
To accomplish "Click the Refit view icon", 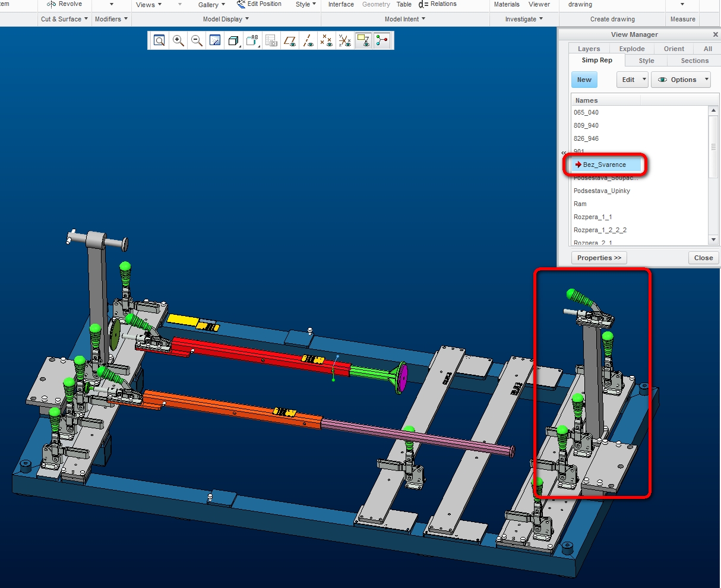I will click(159, 40).
